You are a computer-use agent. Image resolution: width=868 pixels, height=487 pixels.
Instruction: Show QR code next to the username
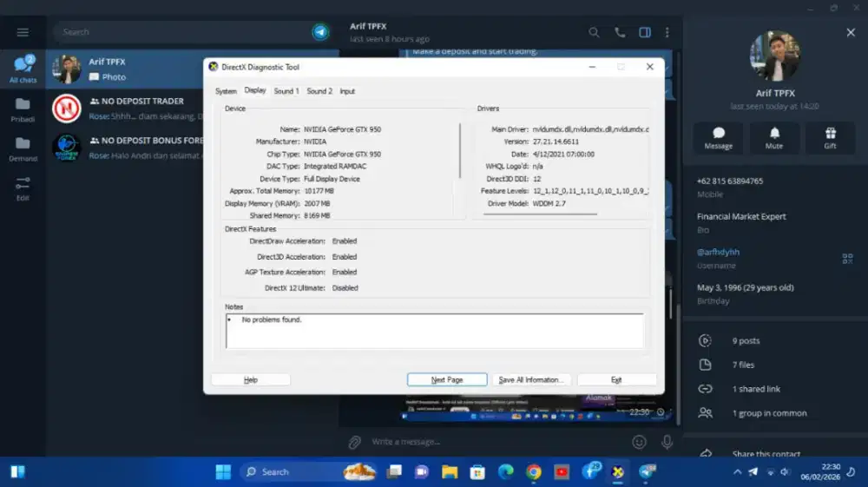click(847, 258)
